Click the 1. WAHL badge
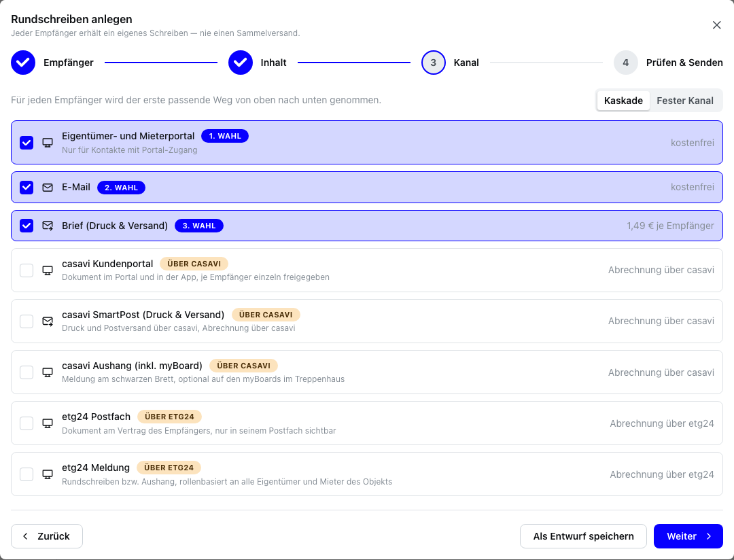 point(225,136)
